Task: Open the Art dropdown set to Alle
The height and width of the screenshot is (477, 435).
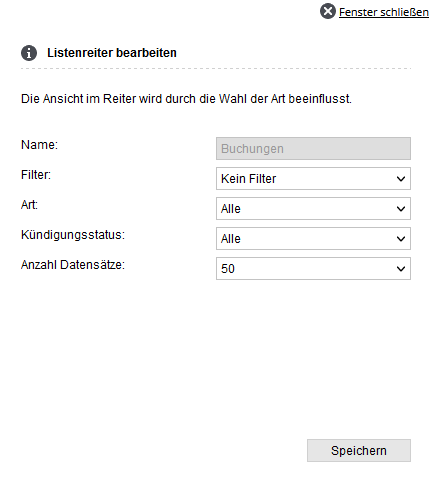Action: pos(313,208)
